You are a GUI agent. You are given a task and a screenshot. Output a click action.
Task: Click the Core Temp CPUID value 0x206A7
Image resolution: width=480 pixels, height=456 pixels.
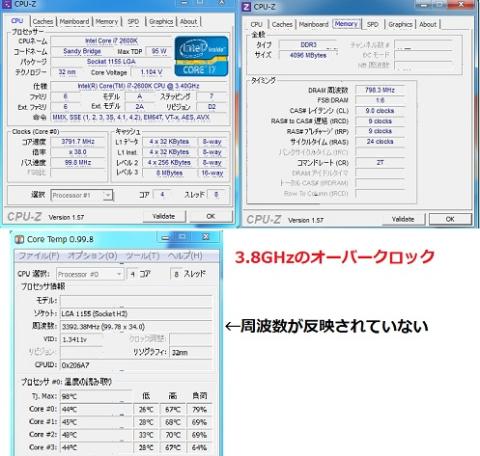click(136, 365)
